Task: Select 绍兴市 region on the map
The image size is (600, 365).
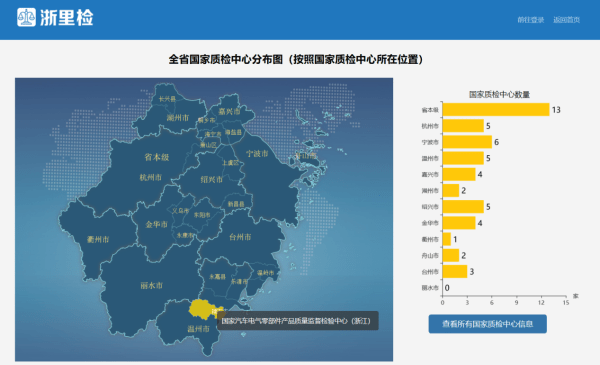Action: (212, 179)
